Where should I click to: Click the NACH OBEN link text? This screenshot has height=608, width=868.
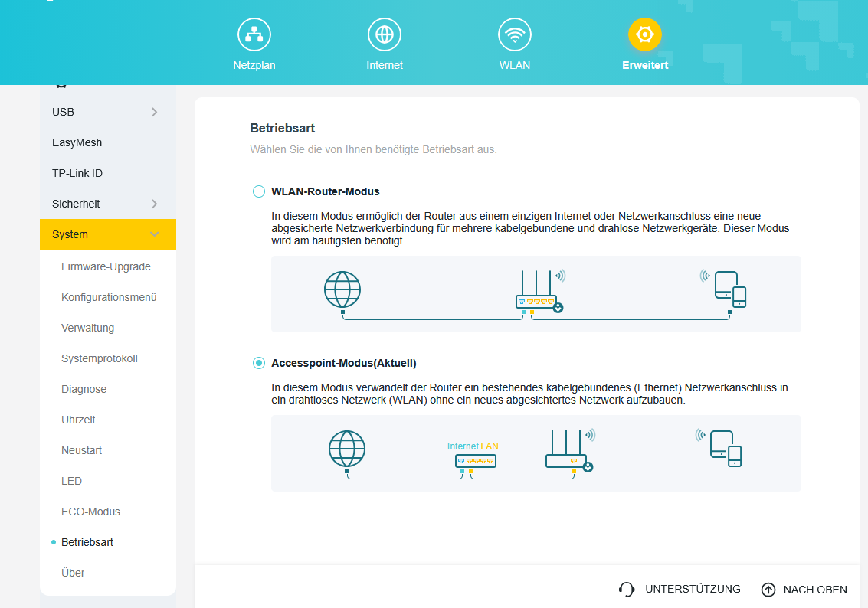pos(815,590)
